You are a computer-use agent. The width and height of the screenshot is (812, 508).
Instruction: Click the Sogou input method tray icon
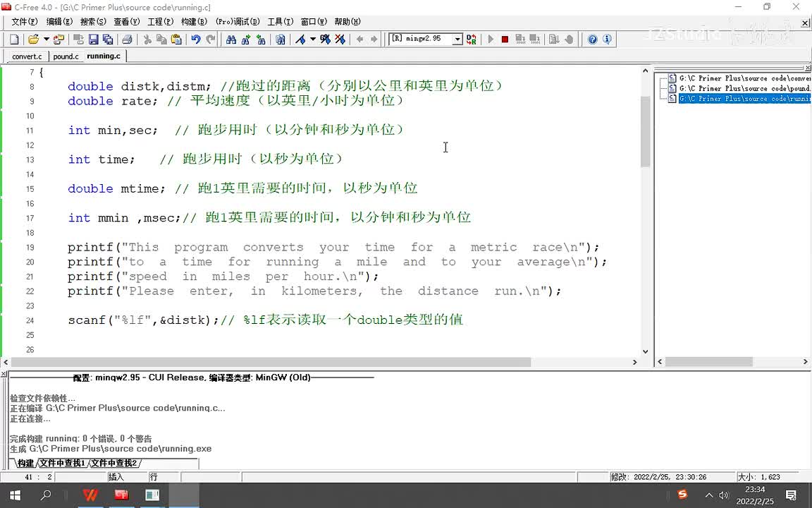point(682,495)
